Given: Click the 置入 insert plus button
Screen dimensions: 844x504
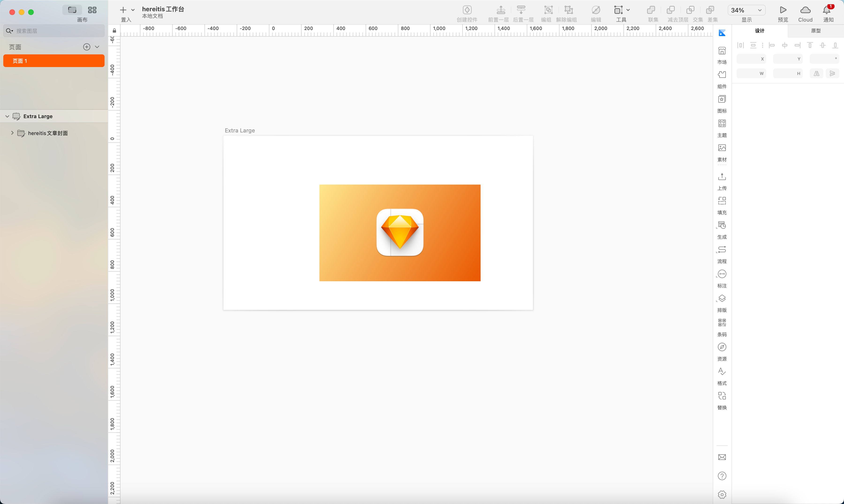Looking at the screenshot, I should click(123, 10).
